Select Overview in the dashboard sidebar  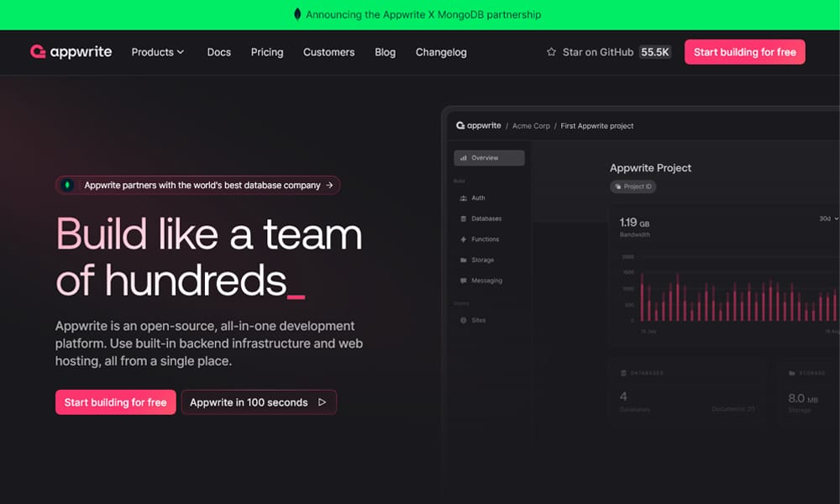coord(489,158)
